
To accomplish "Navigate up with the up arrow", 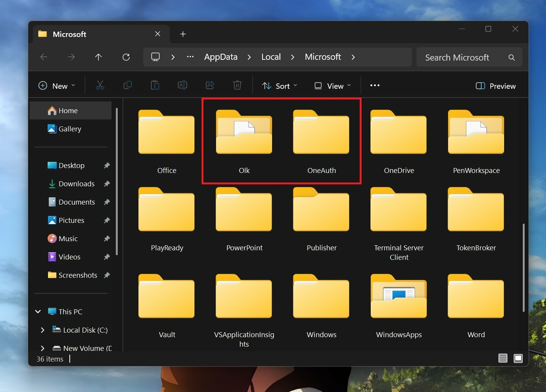I will (x=99, y=57).
